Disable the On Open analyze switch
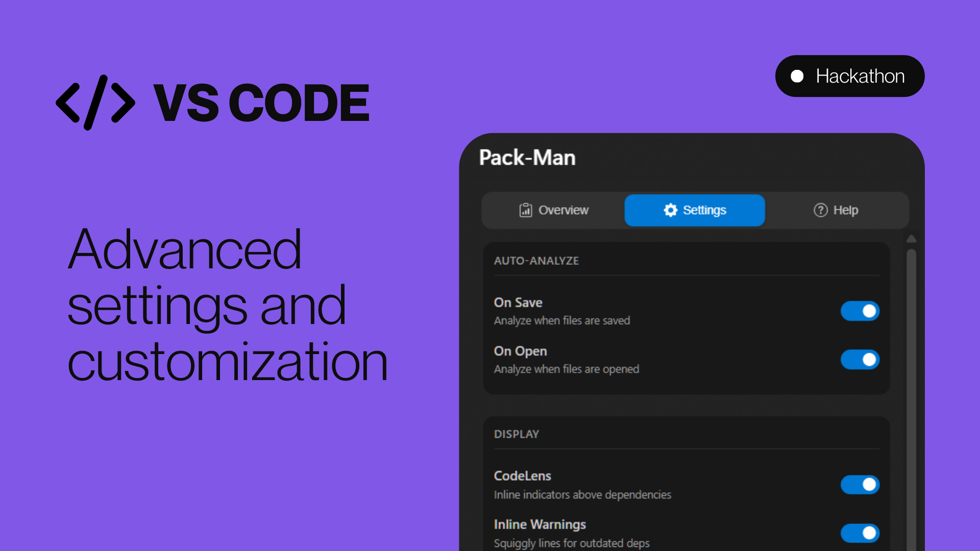This screenshot has height=551, width=980. 860,359
